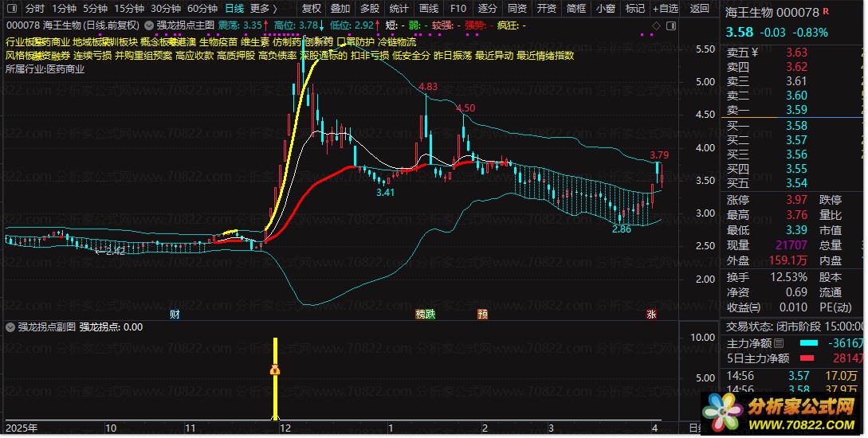Open the 小窗 mini window
The width and height of the screenshot is (868, 438).
tap(606, 8)
